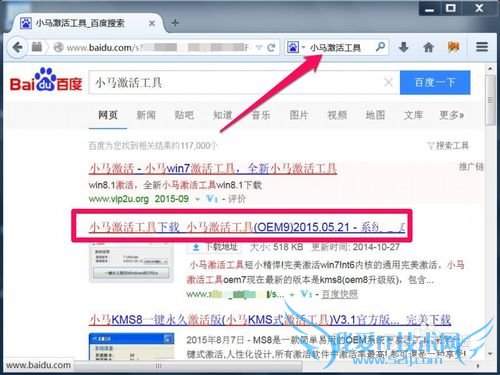The image size is (500, 375).
Task: Switch to the 文库 tab
Action: [413, 115]
